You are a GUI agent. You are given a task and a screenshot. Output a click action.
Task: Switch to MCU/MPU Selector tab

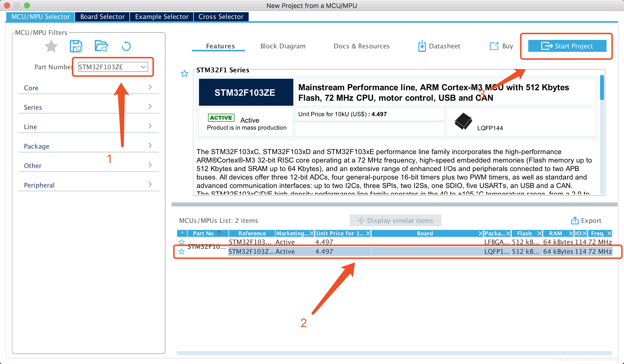[40, 17]
